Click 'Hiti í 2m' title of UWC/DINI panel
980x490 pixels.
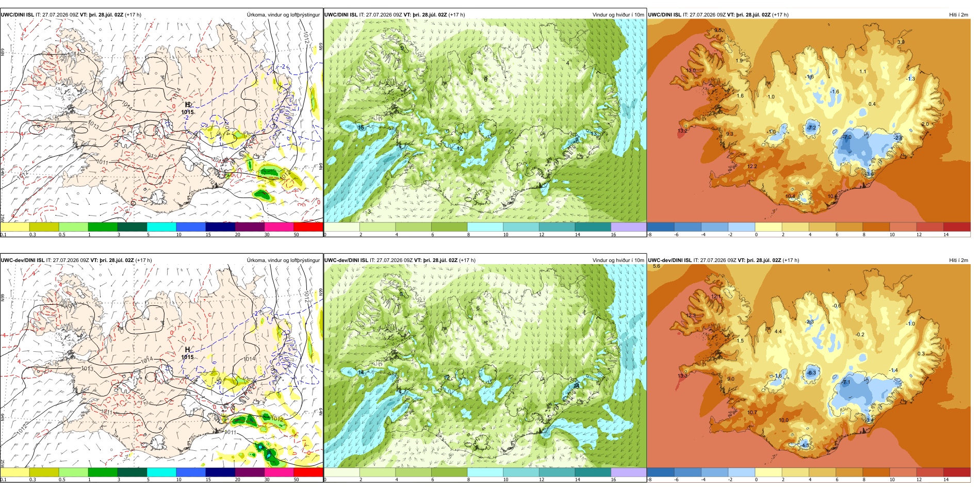click(x=958, y=15)
